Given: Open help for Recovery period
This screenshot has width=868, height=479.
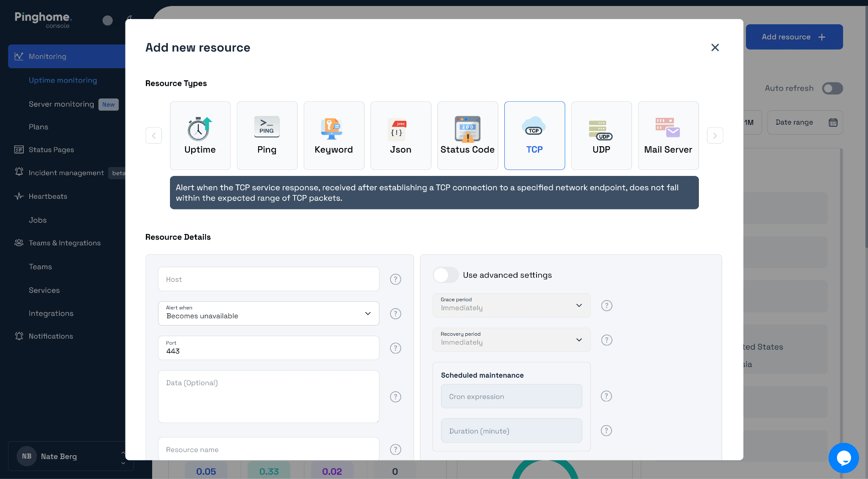Looking at the screenshot, I should 607,340.
